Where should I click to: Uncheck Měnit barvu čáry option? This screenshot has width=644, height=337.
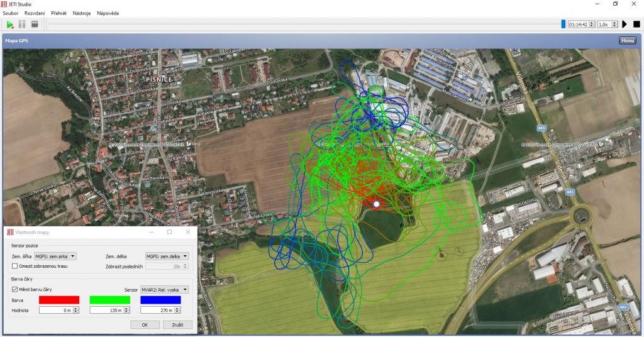14,289
